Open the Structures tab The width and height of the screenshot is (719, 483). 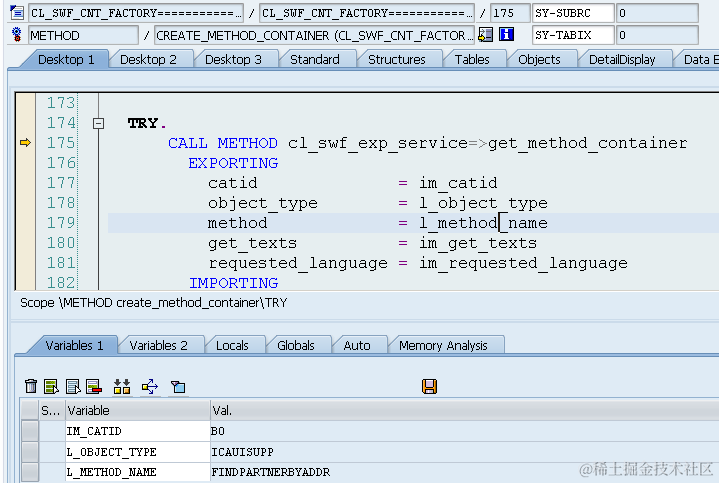coord(397,60)
